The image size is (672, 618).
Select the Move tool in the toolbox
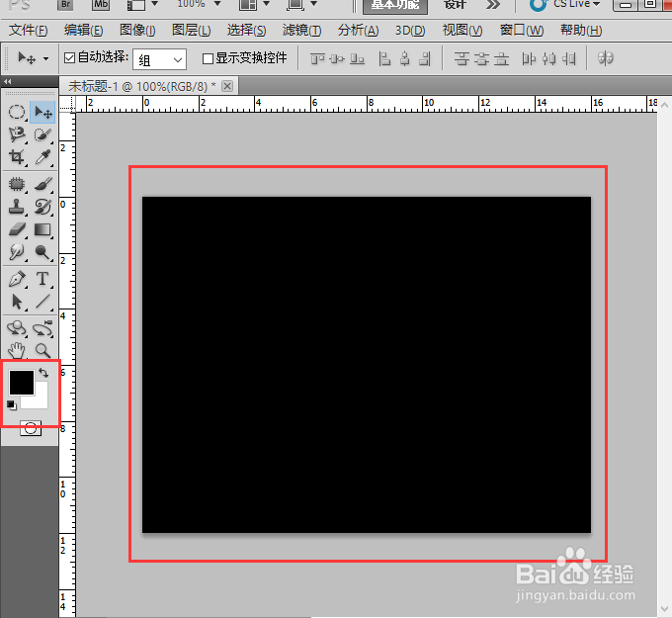coord(42,113)
